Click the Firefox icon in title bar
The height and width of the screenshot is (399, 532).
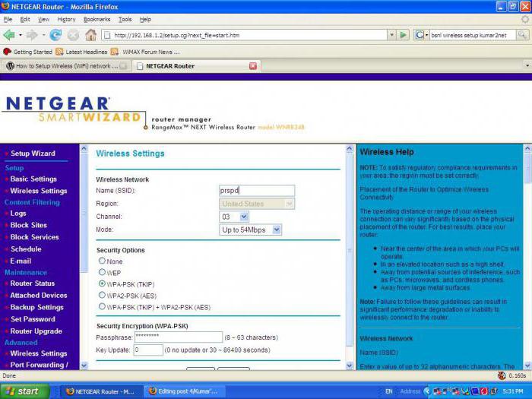5,6
